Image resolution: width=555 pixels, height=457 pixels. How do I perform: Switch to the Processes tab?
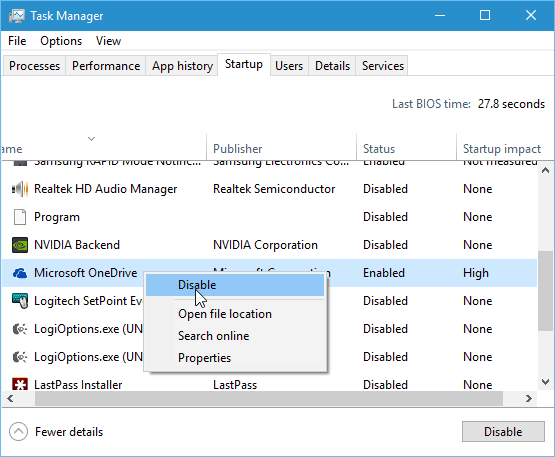point(34,65)
